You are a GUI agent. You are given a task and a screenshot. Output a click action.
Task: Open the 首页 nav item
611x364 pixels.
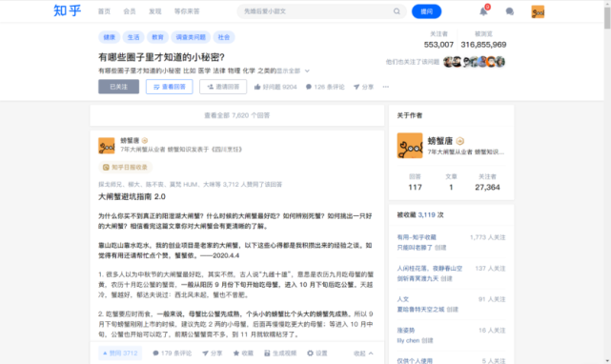[x=104, y=11]
